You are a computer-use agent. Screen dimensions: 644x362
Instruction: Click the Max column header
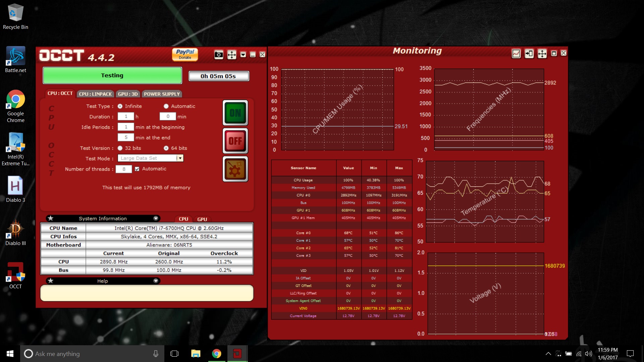click(x=399, y=168)
